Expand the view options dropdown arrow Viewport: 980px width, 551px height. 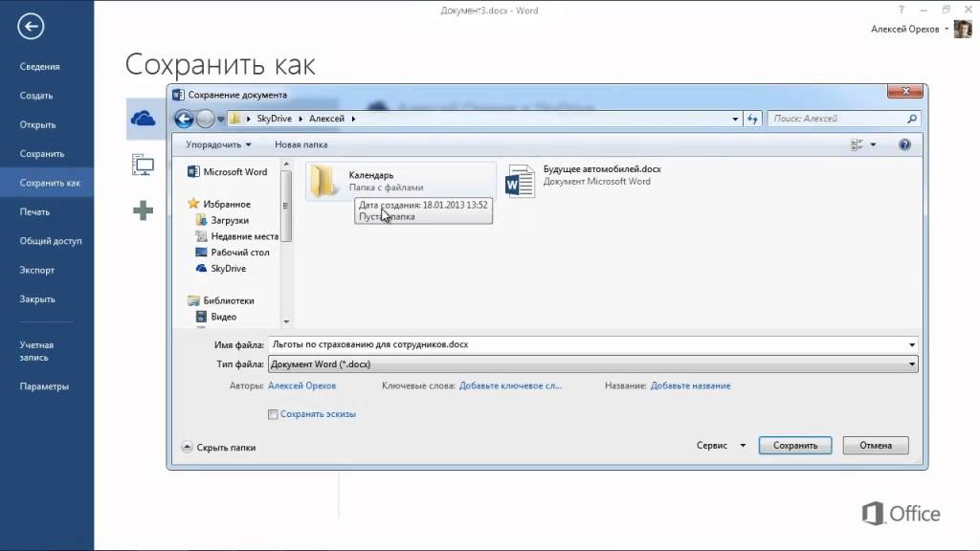[x=873, y=145]
